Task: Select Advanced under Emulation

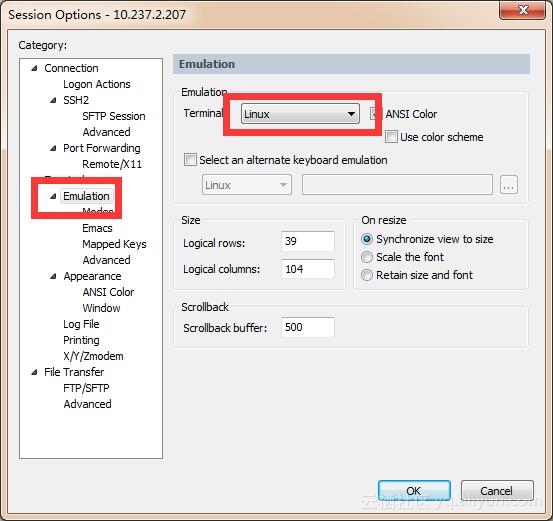Action: (x=107, y=260)
